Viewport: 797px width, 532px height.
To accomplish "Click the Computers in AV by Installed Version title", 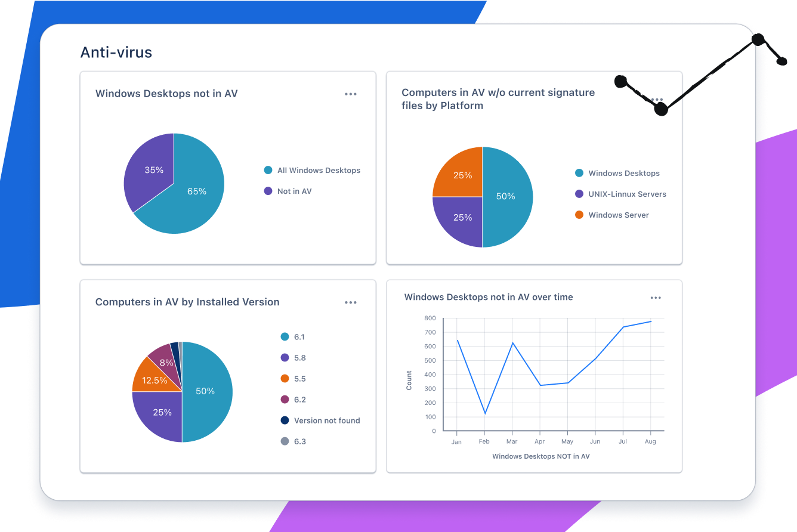I will (x=187, y=302).
